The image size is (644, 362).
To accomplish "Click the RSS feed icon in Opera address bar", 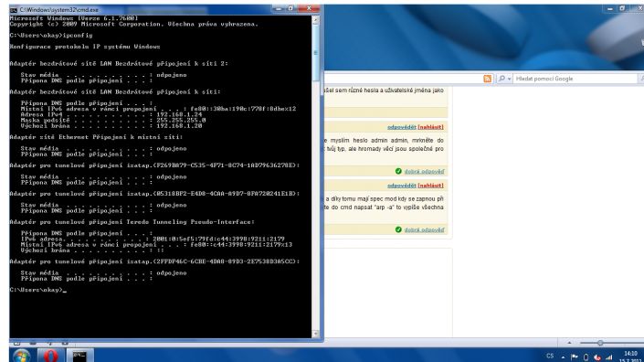I will pyautogui.click(x=487, y=79).
